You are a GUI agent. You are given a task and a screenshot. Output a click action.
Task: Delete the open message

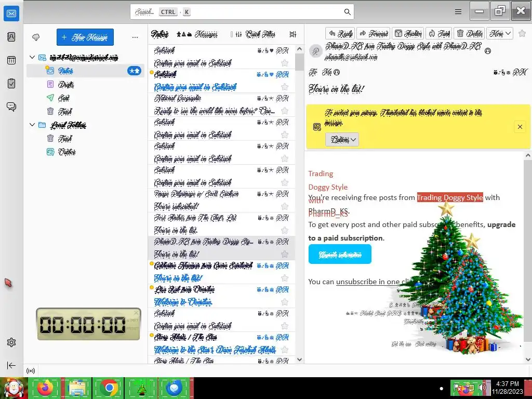pos(469,33)
